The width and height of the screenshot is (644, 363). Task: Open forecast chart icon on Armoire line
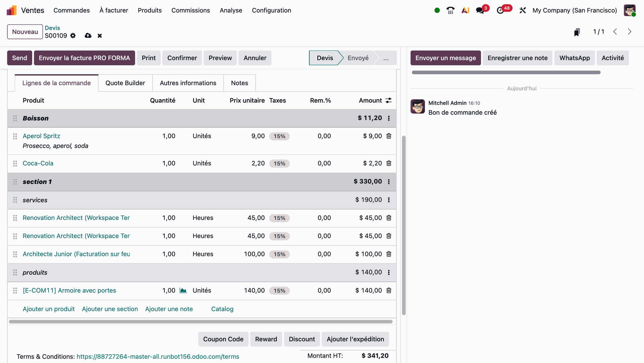(183, 291)
